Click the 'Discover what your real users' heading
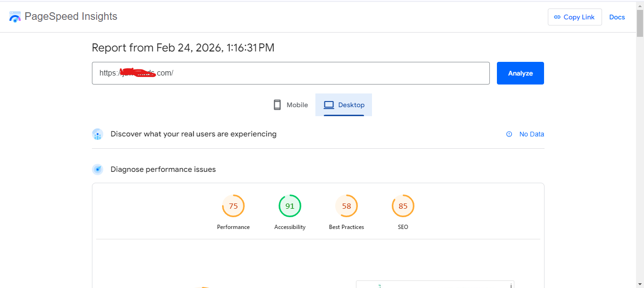This screenshot has height=288, width=644. coord(193,134)
